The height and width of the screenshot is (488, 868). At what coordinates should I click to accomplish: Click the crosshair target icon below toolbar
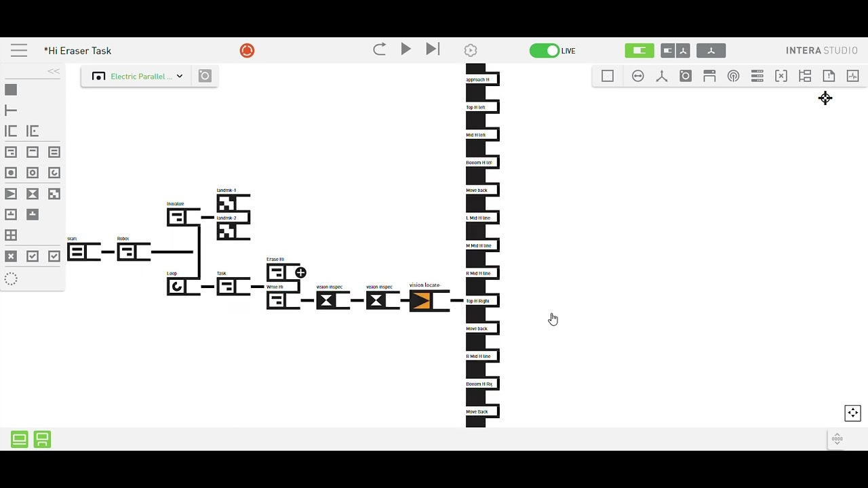point(825,98)
